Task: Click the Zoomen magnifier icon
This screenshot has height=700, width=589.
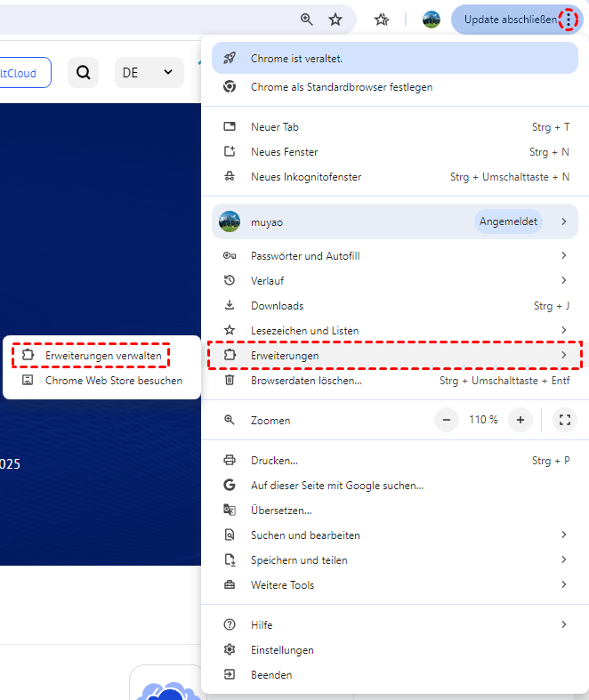Action: click(230, 420)
